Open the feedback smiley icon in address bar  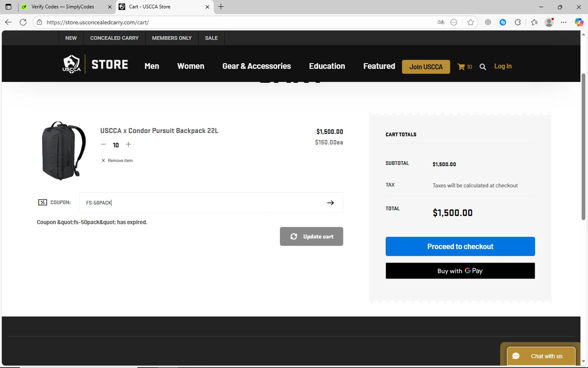pos(454,22)
